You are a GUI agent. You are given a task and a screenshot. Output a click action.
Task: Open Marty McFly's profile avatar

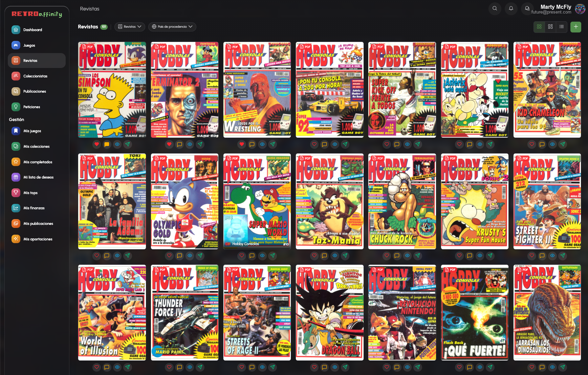[x=580, y=9]
